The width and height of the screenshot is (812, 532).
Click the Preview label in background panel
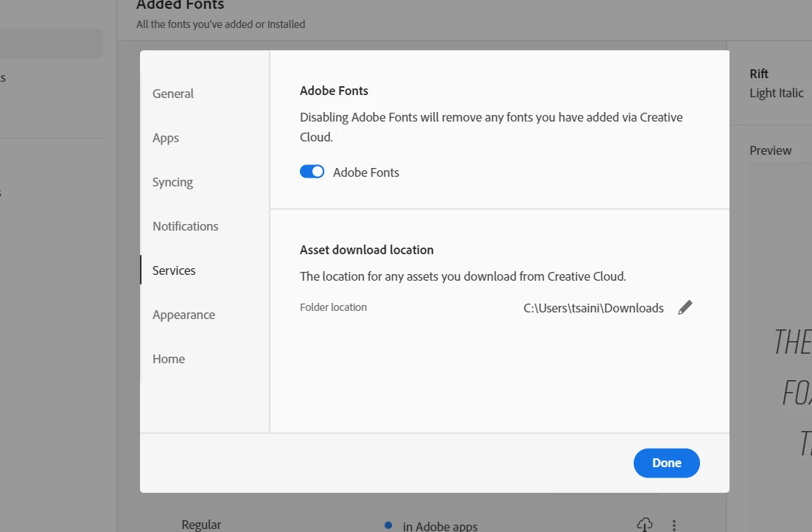(771, 151)
